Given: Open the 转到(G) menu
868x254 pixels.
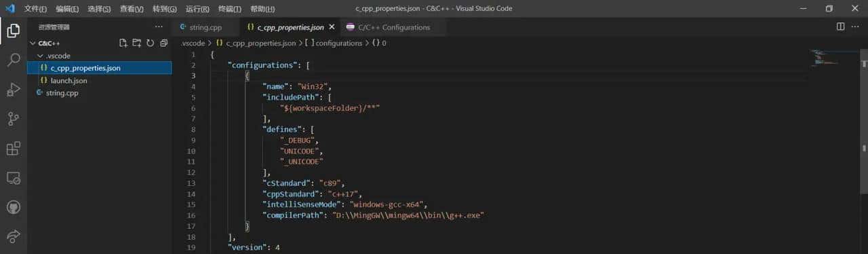Looking at the screenshot, I should click(164, 9).
